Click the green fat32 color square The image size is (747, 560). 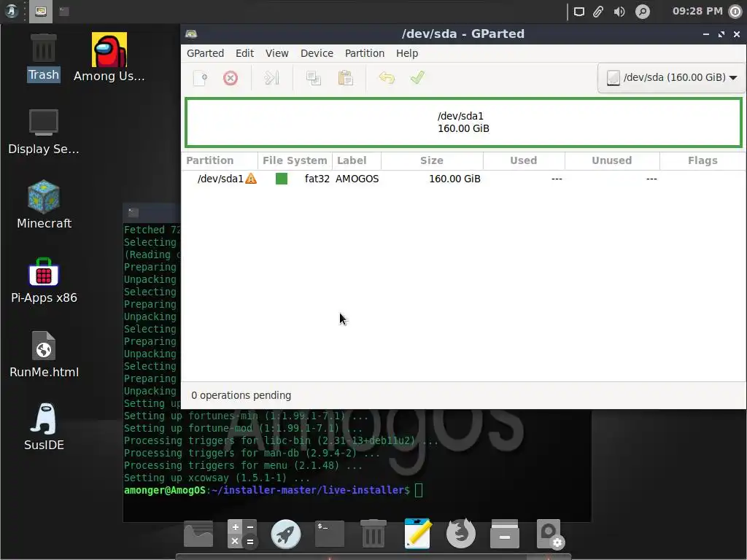tap(282, 179)
